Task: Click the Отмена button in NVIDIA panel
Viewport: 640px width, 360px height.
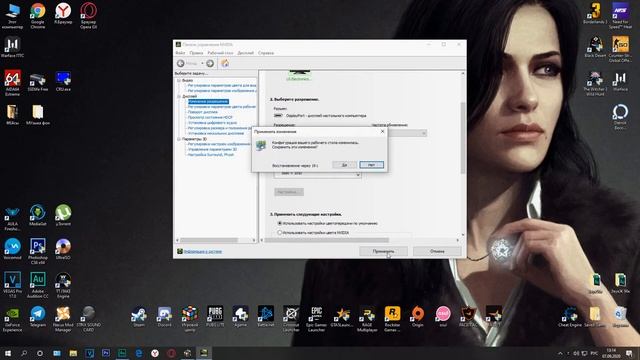Action: click(437, 251)
